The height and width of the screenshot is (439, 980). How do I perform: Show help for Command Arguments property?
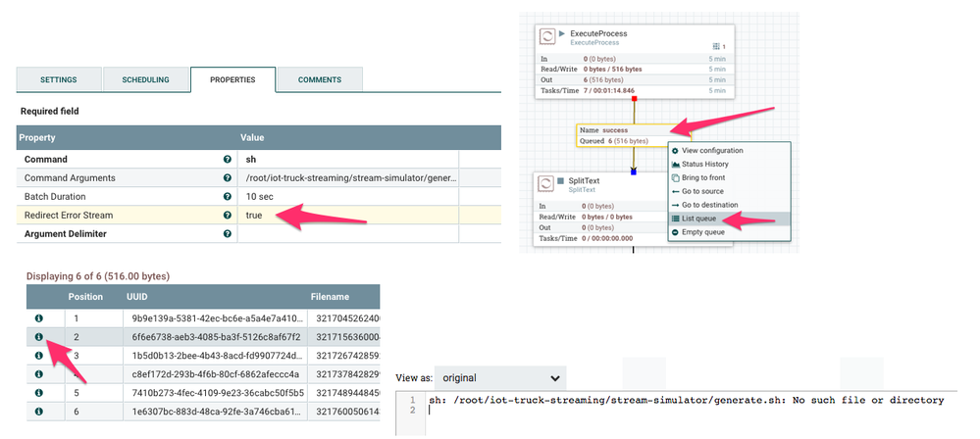point(228,178)
